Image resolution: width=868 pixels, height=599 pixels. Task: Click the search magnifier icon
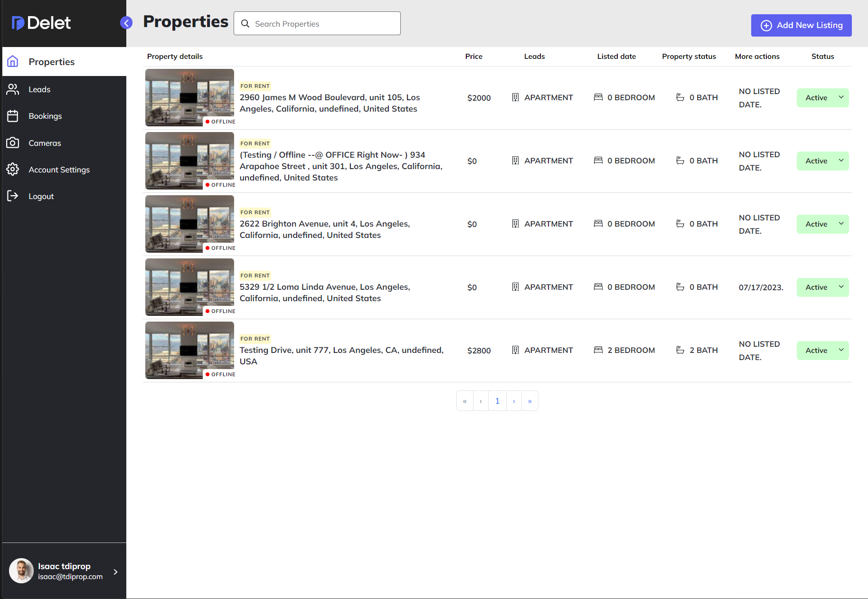coord(245,23)
